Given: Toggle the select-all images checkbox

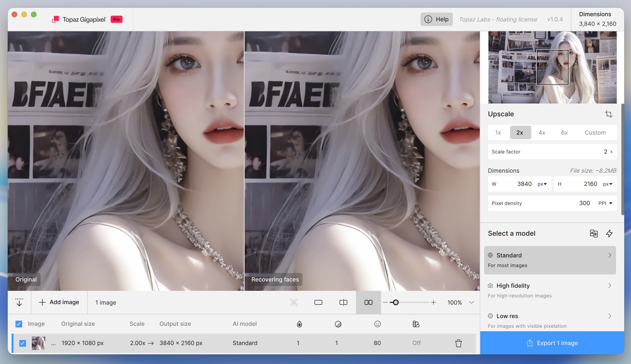Looking at the screenshot, I should click(x=19, y=324).
